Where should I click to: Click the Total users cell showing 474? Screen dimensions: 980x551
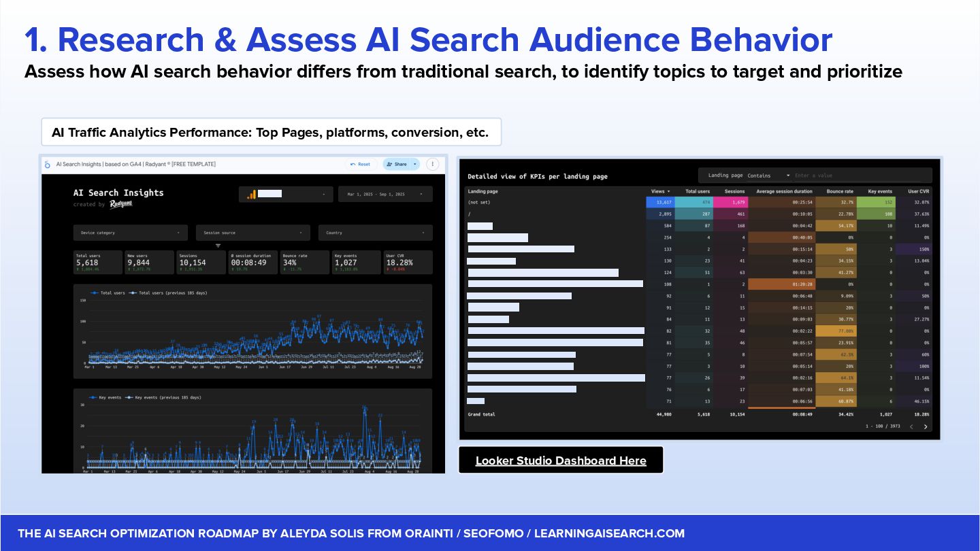tap(694, 202)
